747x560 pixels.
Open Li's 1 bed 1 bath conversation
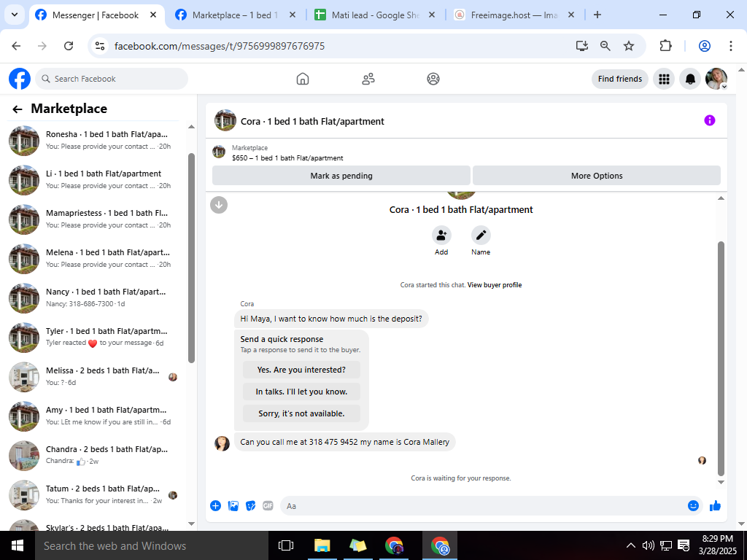96,180
